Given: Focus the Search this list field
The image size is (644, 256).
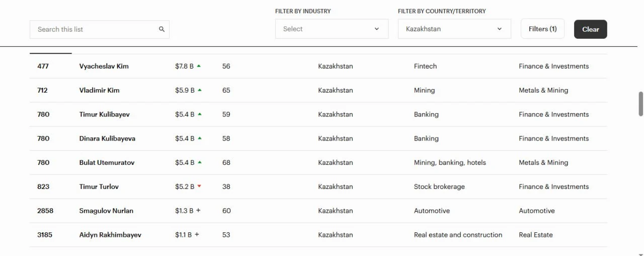Looking at the screenshot, I should pos(96,29).
